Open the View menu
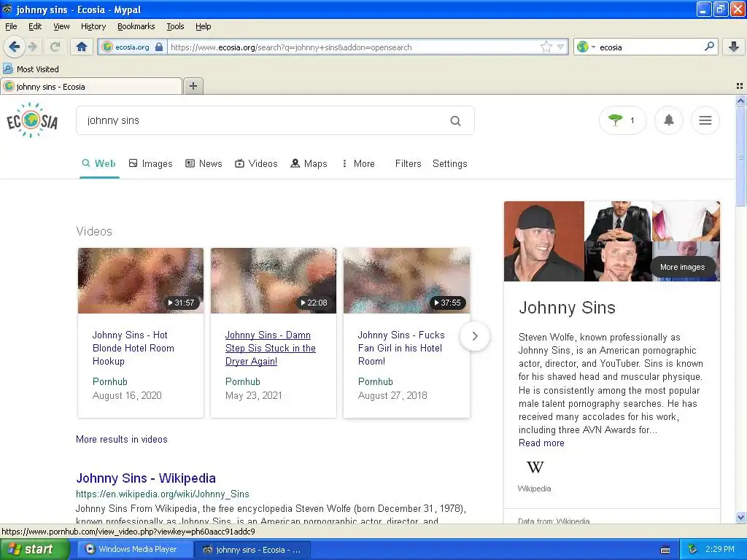The image size is (747, 560). [61, 26]
